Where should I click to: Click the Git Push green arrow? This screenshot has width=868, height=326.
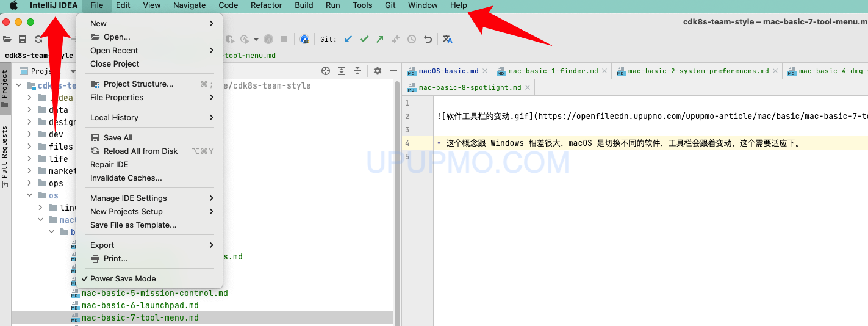click(380, 39)
